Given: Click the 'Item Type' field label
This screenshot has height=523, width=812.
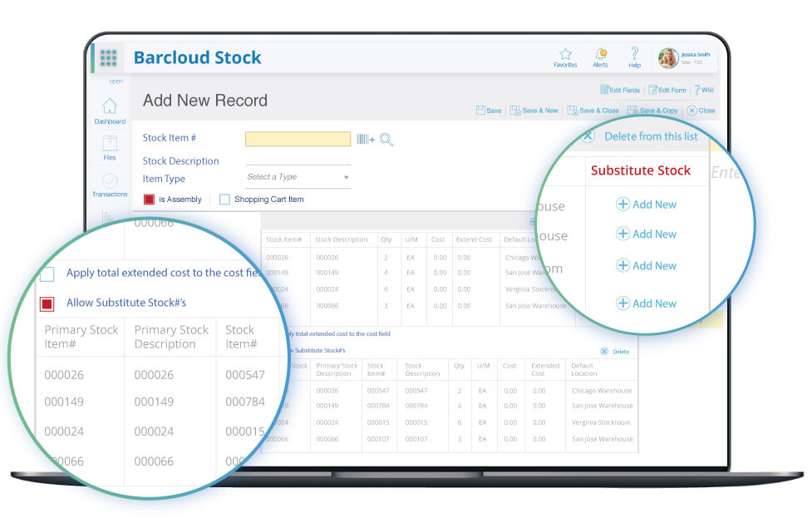Looking at the screenshot, I should point(164,179).
